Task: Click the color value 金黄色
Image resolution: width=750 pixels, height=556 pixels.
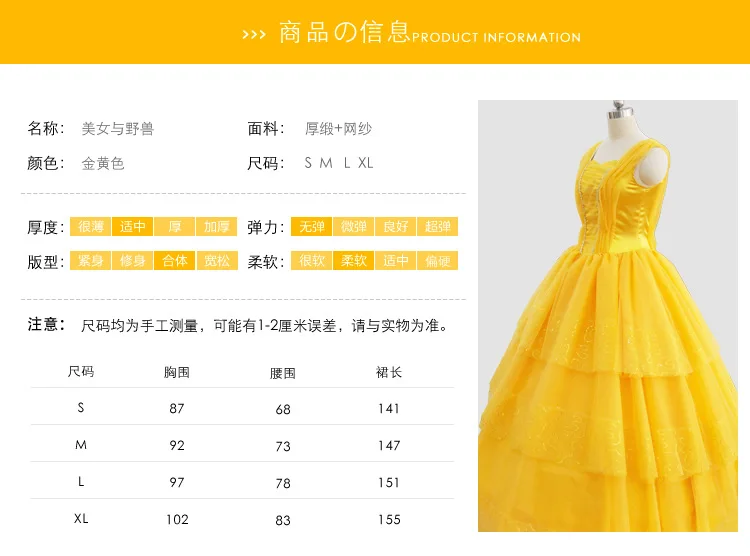Action: [103, 164]
